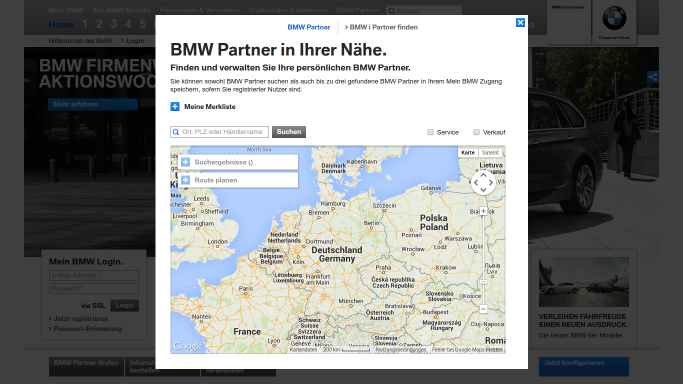The image size is (683, 384).
Task: Zoom in with the map plus icon
Action: point(483,211)
